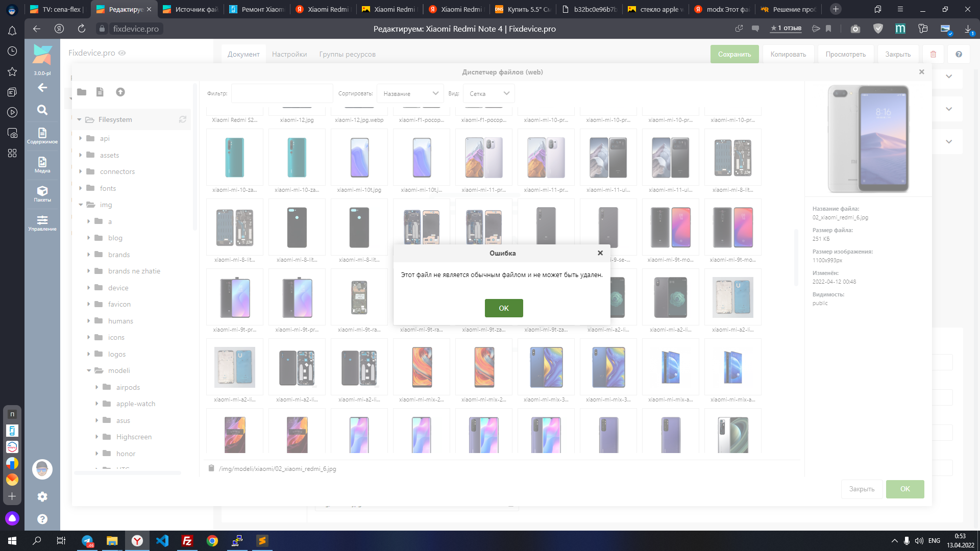Click the Фильтр input field
Image resolution: width=980 pixels, height=551 pixels.
pos(282,93)
